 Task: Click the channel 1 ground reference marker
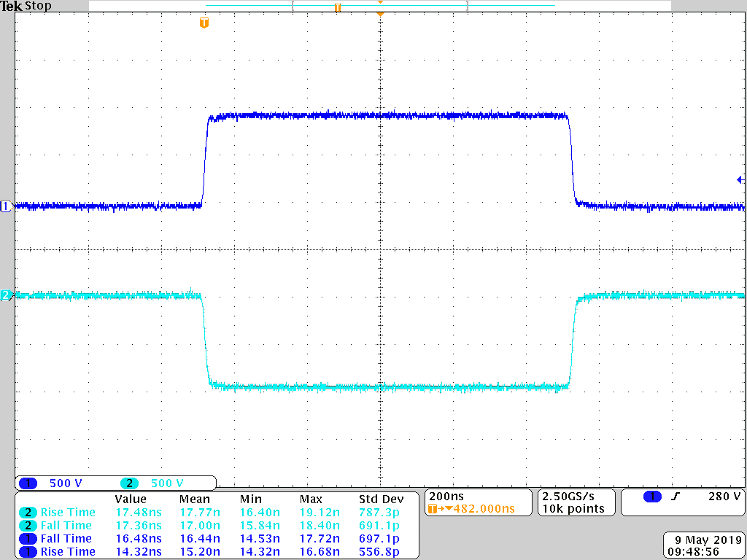click(6, 206)
